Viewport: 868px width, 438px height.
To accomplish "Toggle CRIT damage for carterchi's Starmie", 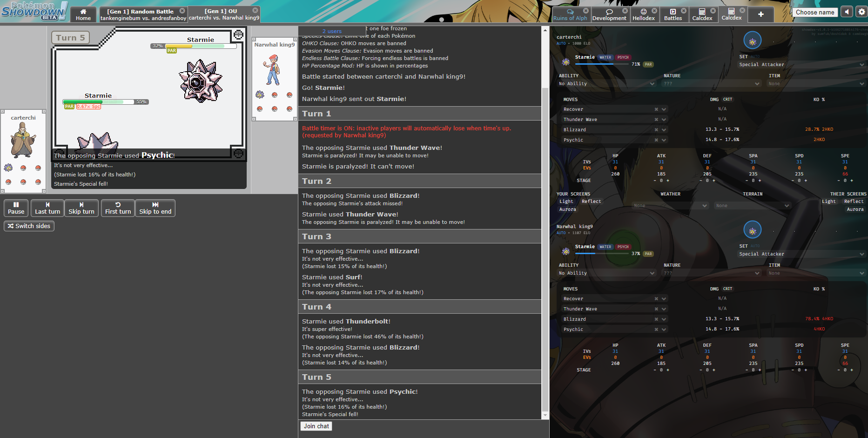I will coord(727,100).
